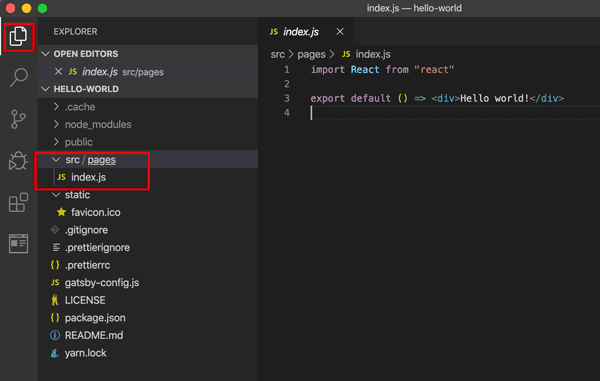
Task: Click the braces icon beside .prettierrc
Action: pyautogui.click(x=55, y=265)
